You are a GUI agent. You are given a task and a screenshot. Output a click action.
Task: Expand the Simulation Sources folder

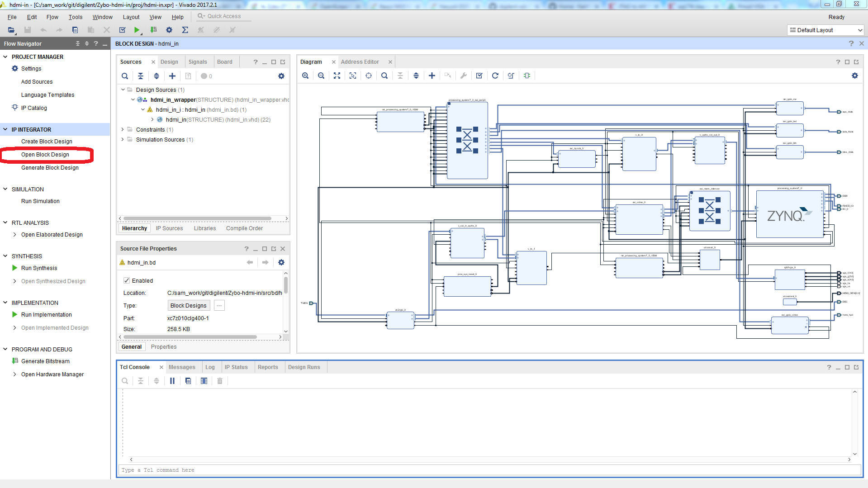coord(123,139)
